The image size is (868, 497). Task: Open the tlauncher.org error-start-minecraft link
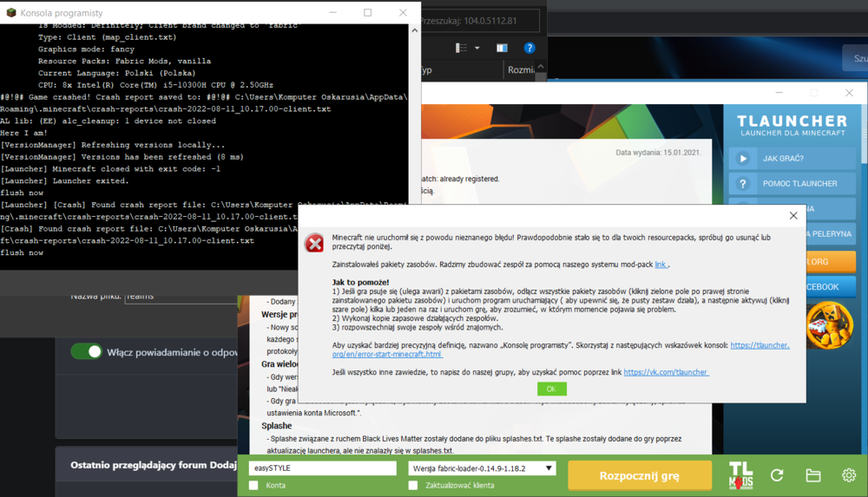click(x=561, y=350)
